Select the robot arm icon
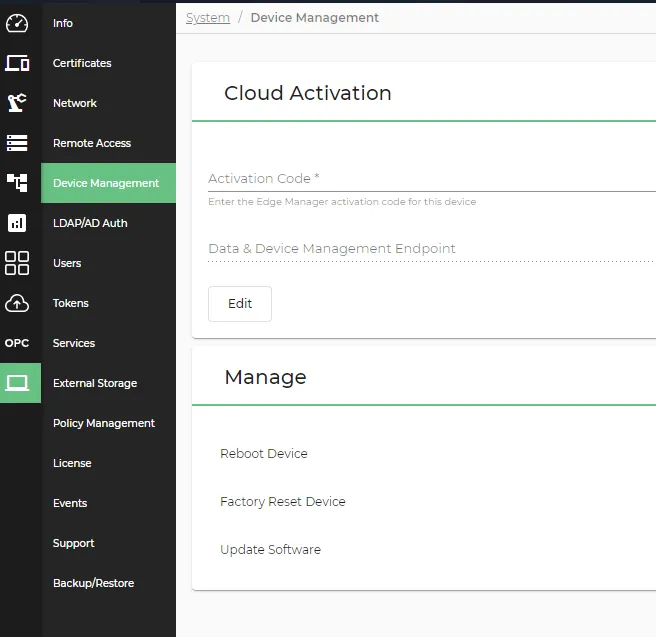The height and width of the screenshot is (637, 656). coord(17,103)
